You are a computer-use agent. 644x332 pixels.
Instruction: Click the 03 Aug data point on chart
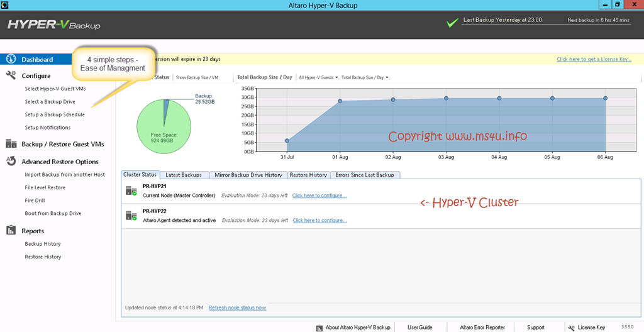(x=446, y=98)
